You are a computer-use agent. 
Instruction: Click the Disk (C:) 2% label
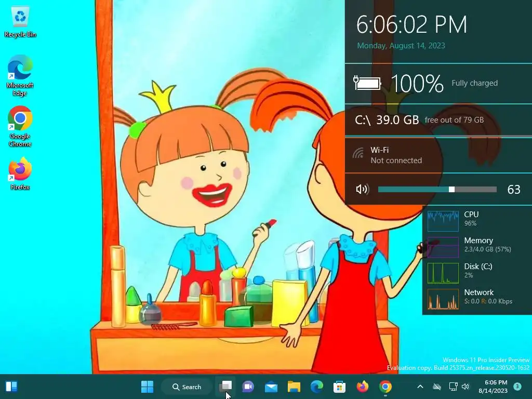pyautogui.click(x=478, y=270)
